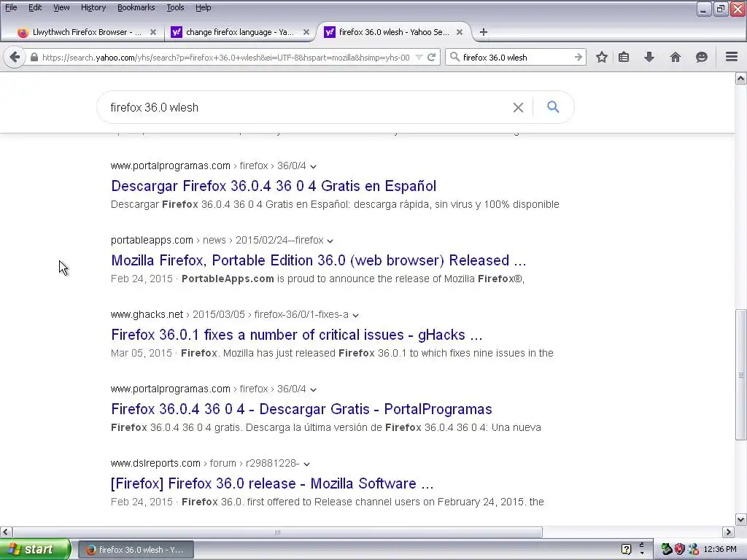This screenshot has height=560, width=747.
Task: Expand options arrow beside portableapps.com result
Action: 330,241
